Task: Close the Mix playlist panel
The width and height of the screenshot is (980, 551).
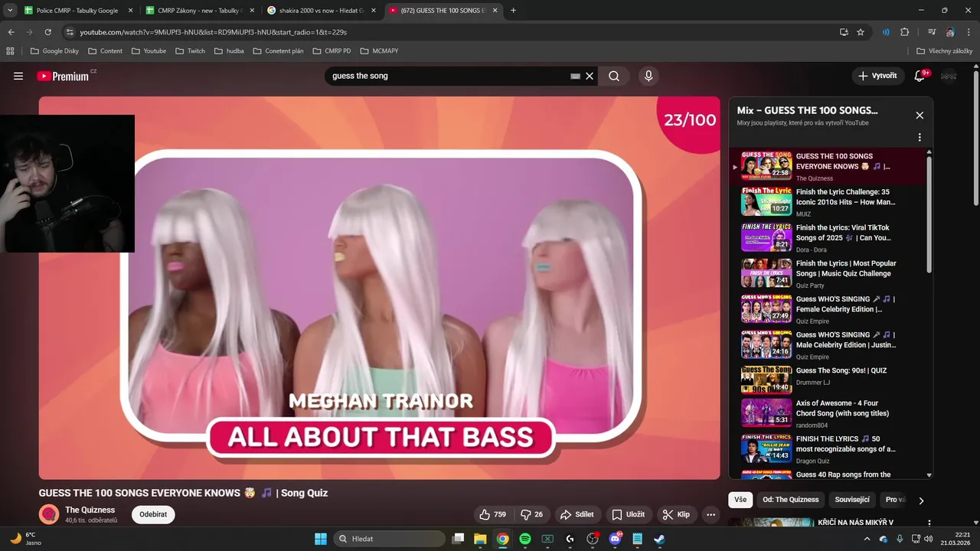Action: (920, 116)
